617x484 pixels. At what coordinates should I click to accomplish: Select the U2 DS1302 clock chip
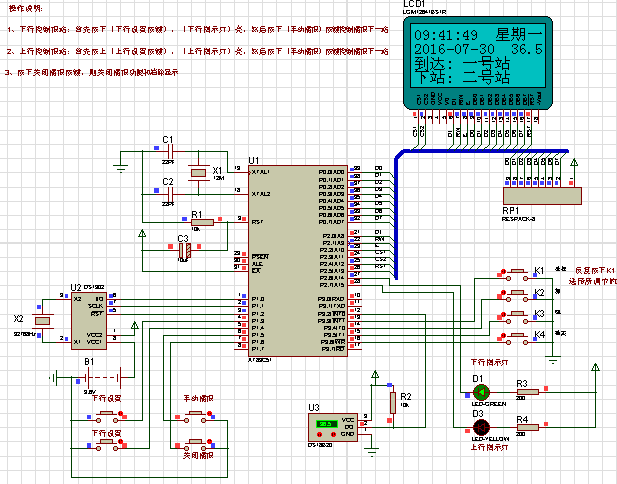point(89,321)
